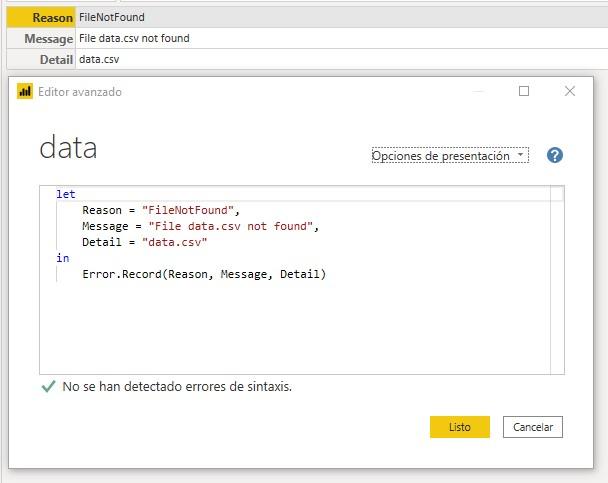Click the code editor vertical scrollbar
The image size is (608, 483).
pos(557,280)
